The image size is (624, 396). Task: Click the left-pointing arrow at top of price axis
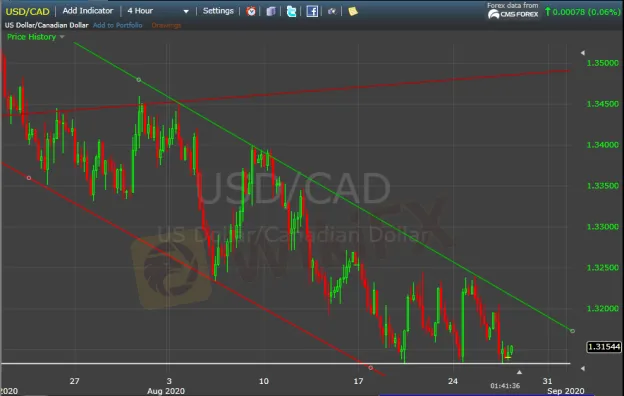[x=583, y=53]
